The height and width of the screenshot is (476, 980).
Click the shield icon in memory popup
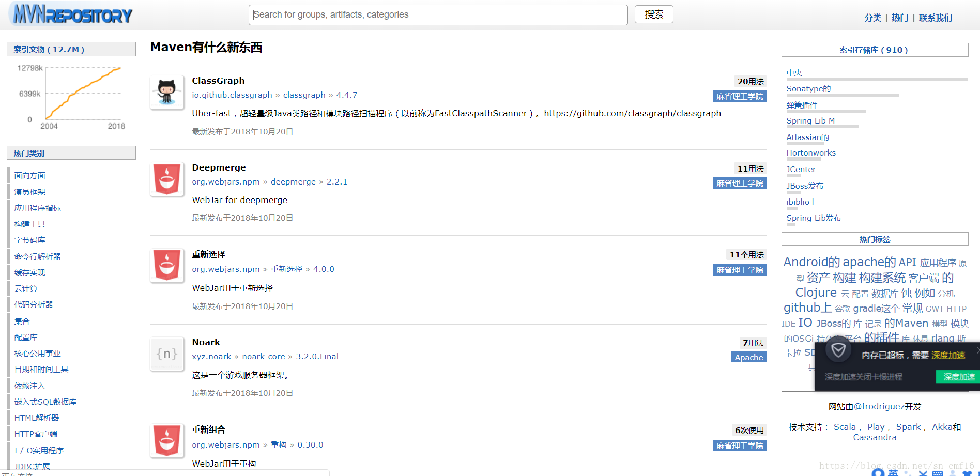coord(838,351)
